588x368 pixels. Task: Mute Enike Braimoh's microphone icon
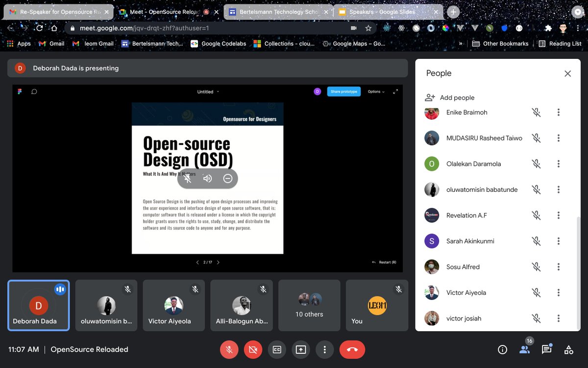(x=537, y=112)
